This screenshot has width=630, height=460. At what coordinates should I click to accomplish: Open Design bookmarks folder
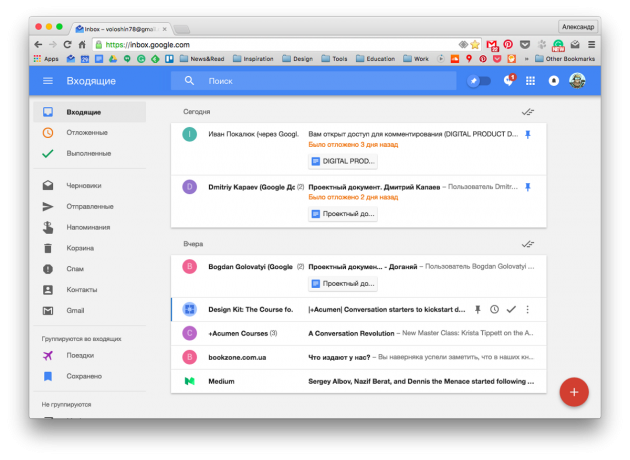298,59
